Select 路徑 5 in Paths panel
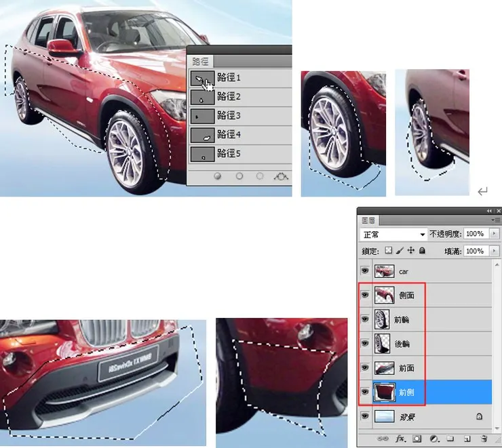 point(240,154)
